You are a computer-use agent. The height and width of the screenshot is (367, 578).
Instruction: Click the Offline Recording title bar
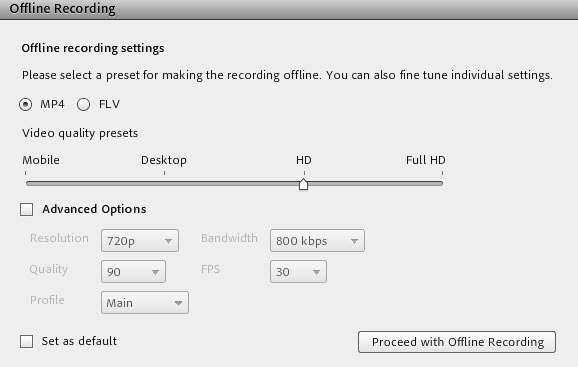289,9
